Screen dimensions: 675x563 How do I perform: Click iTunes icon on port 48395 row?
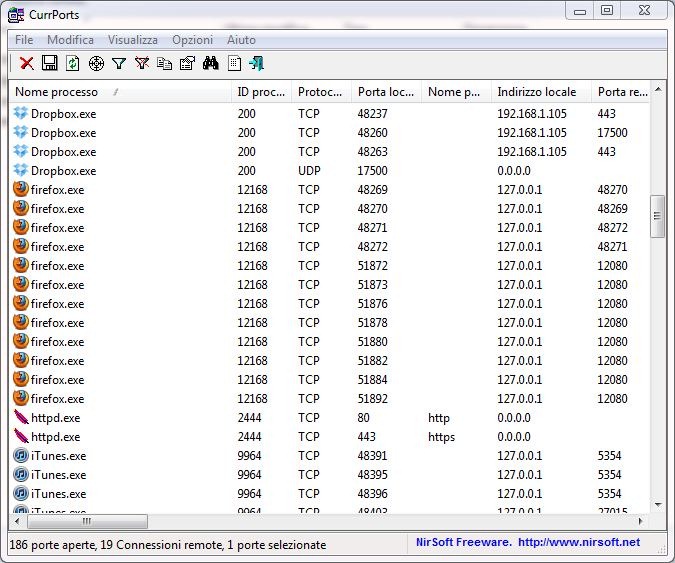coord(21,474)
